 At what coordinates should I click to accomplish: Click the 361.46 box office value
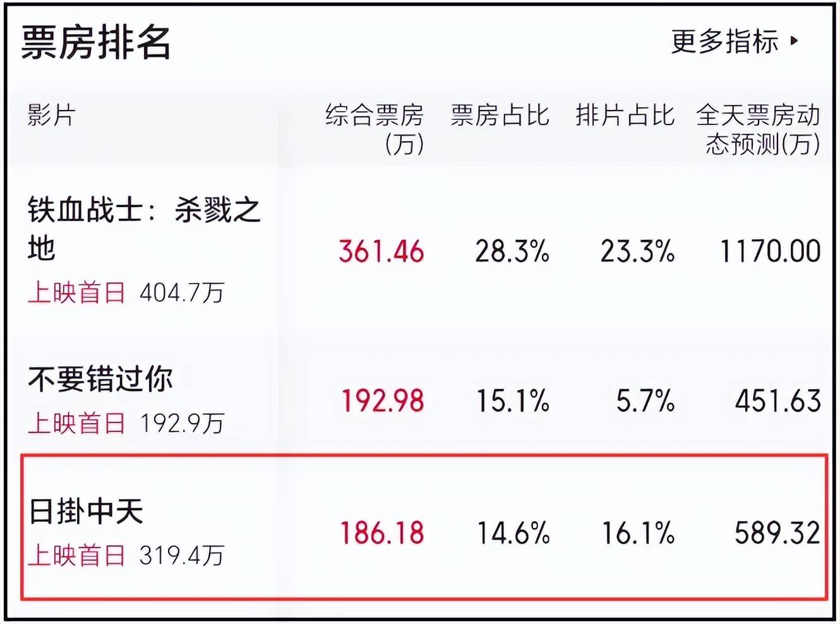pyautogui.click(x=381, y=251)
